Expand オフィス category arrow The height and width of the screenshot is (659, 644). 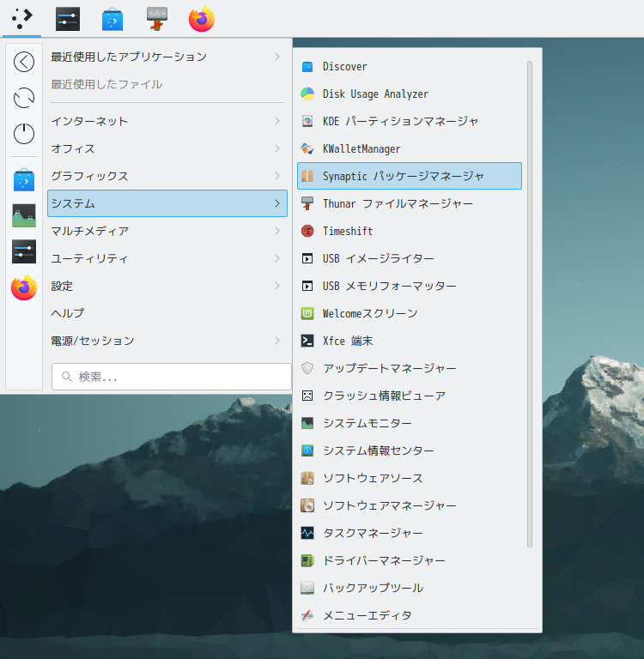[277, 148]
